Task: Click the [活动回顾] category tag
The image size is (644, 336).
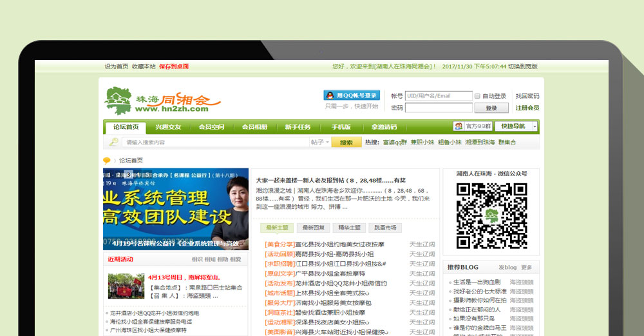Action: 279,254
